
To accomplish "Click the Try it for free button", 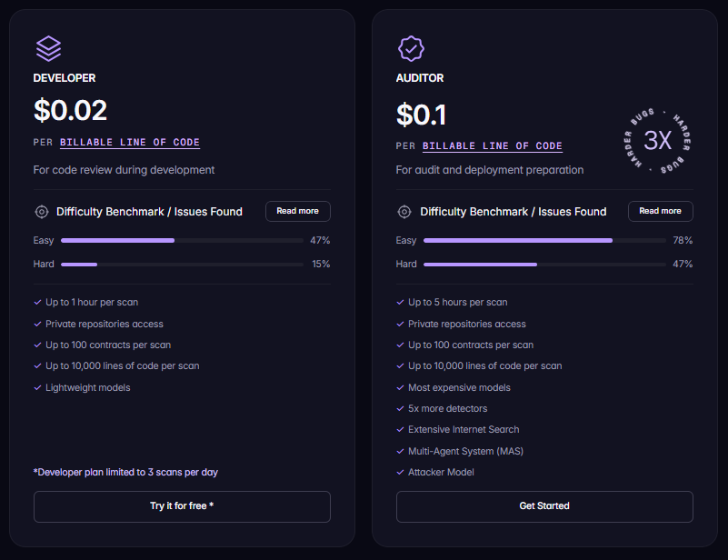I will 181,506.
